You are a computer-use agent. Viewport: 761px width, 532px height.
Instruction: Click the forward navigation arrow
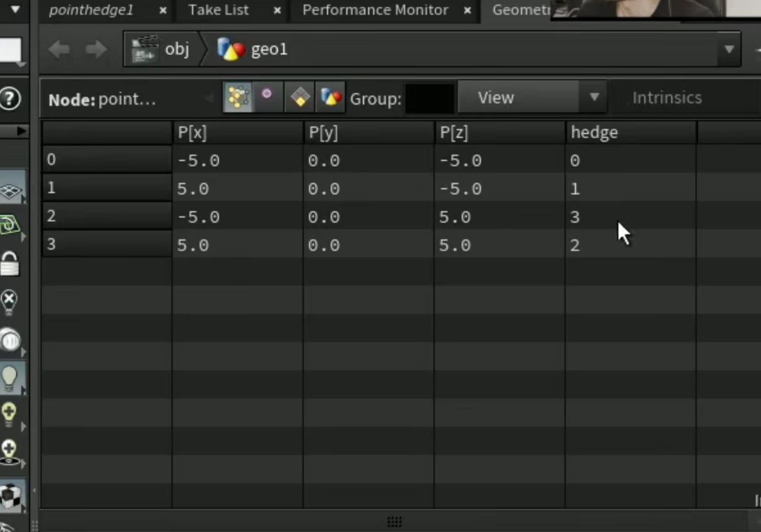pos(96,49)
